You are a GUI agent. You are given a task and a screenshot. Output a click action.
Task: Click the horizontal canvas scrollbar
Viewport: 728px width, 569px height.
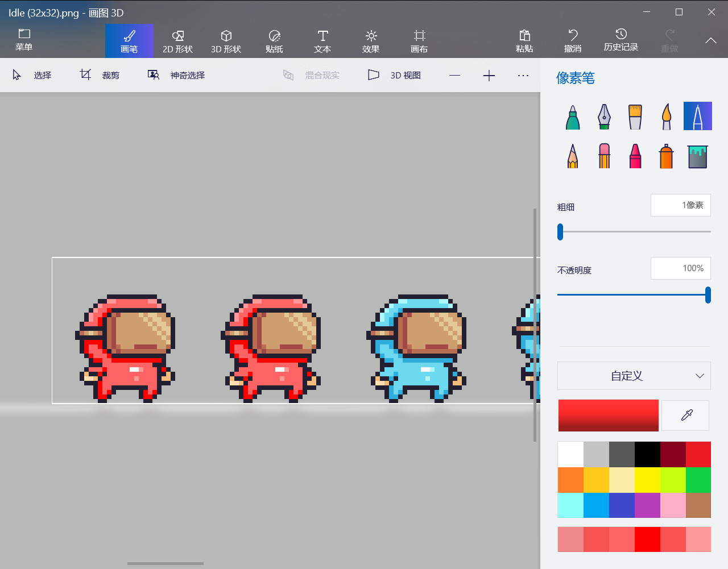click(166, 564)
